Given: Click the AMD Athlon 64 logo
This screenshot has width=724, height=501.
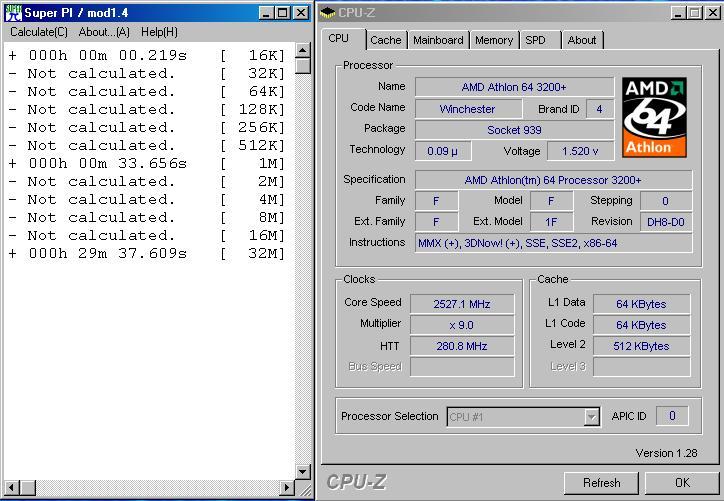Looking at the screenshot, I should (x=654, y=117).
